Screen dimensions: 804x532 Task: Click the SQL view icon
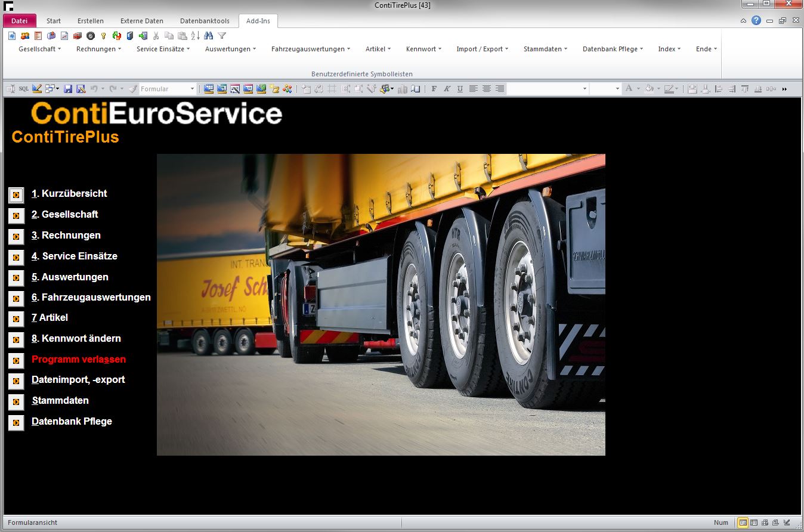click(x=24, y=89)
